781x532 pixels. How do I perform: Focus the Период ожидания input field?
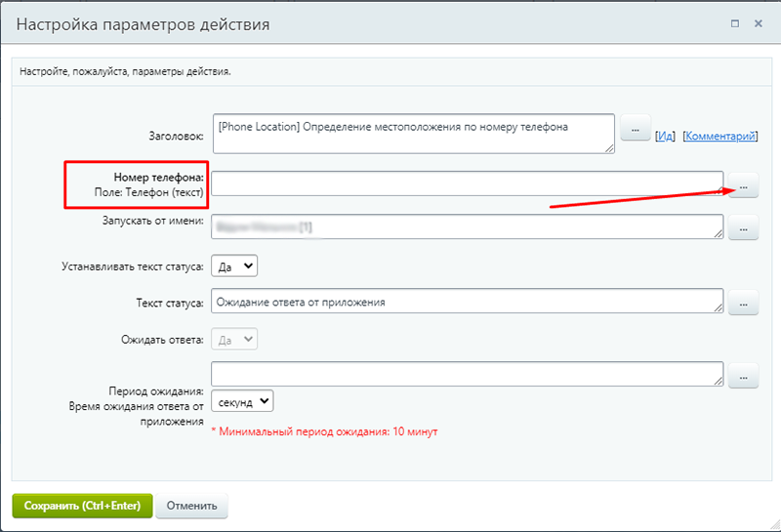tap(467, 374)
